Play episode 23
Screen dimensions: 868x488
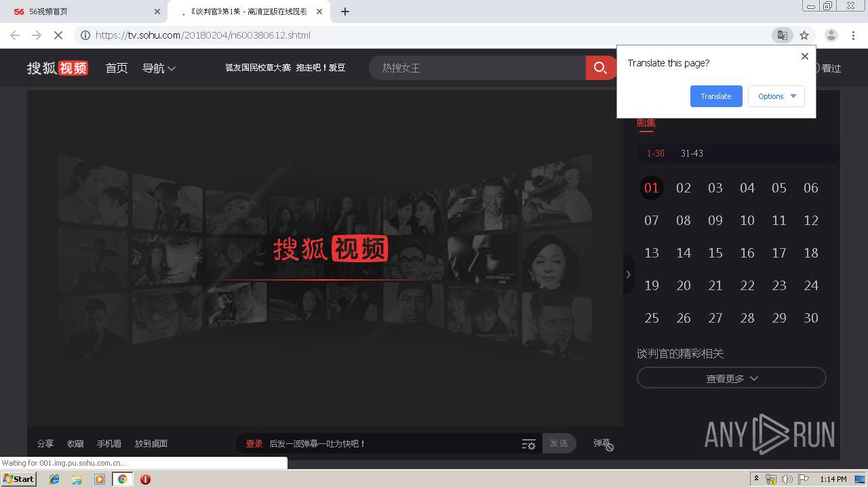pyautogui.click(x=779, y=285)
